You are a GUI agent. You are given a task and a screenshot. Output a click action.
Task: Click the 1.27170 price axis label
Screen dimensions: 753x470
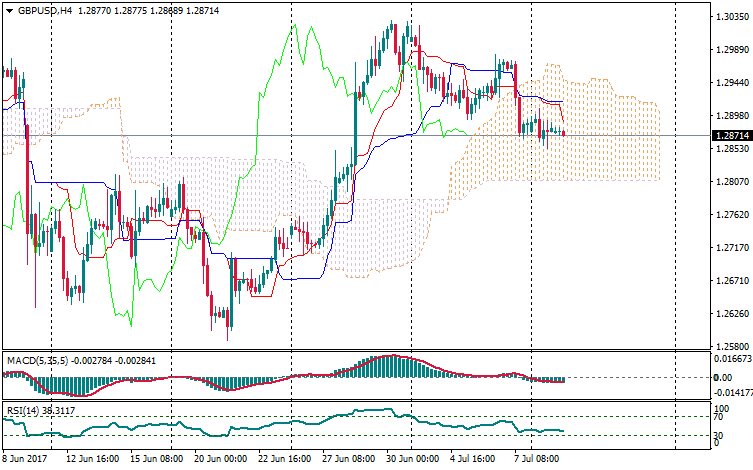tap(727, 247)
